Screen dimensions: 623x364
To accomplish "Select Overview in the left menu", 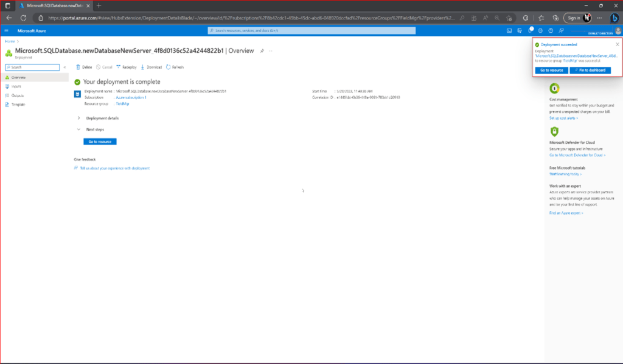I will (x=35, y=77).
